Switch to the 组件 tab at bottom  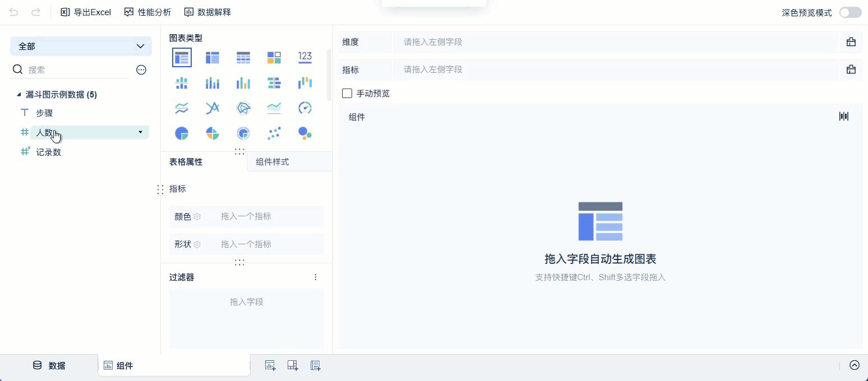pyautogui.click(x=174, y=365)
